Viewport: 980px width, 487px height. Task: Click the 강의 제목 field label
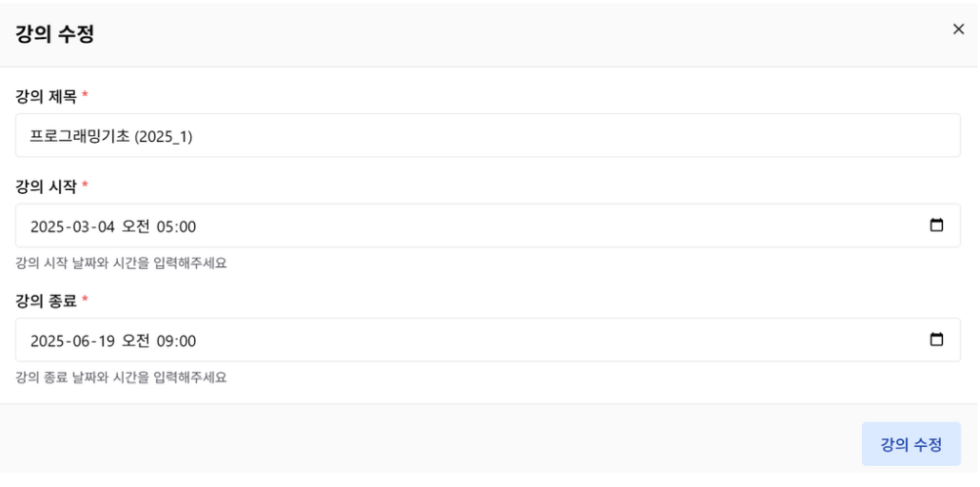click(46, 96)
